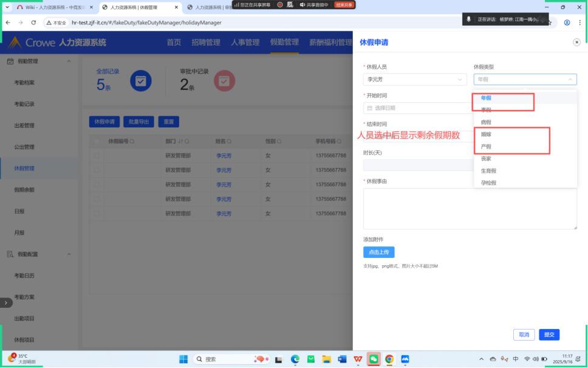Collapse the 休假类型 dropdown with the 年假 placeholder
This screenshot has width=588, height=368.
click(x=525, y=80)
